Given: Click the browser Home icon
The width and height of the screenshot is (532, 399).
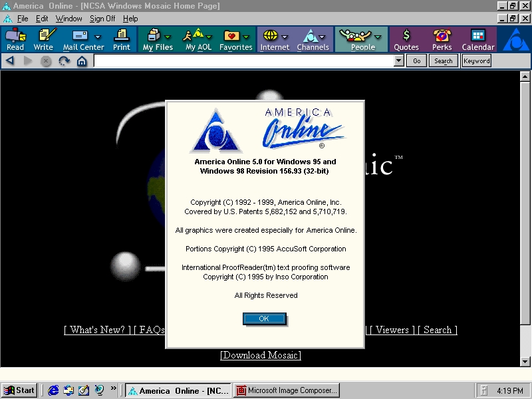Looking at the screenshot, I should tap(82, 61).
